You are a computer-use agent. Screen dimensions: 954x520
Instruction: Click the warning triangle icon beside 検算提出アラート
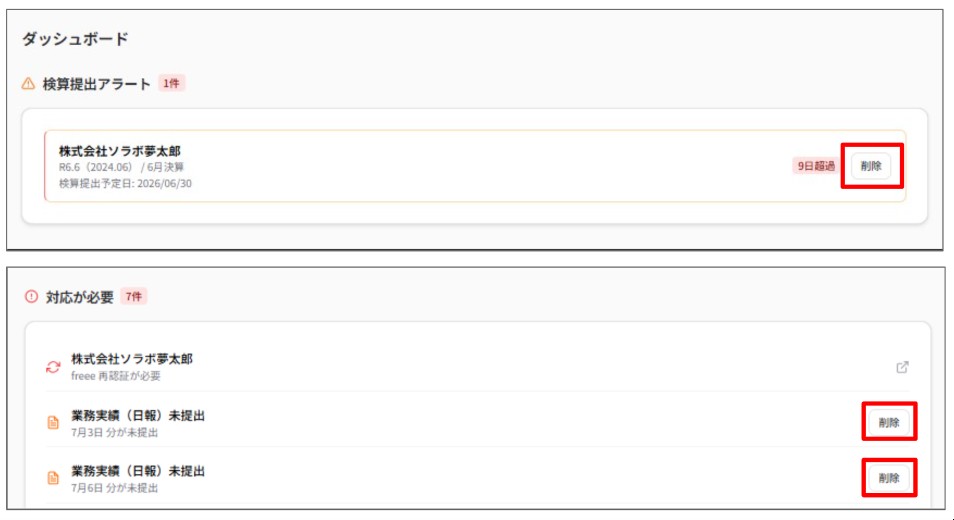pos(28,84)
